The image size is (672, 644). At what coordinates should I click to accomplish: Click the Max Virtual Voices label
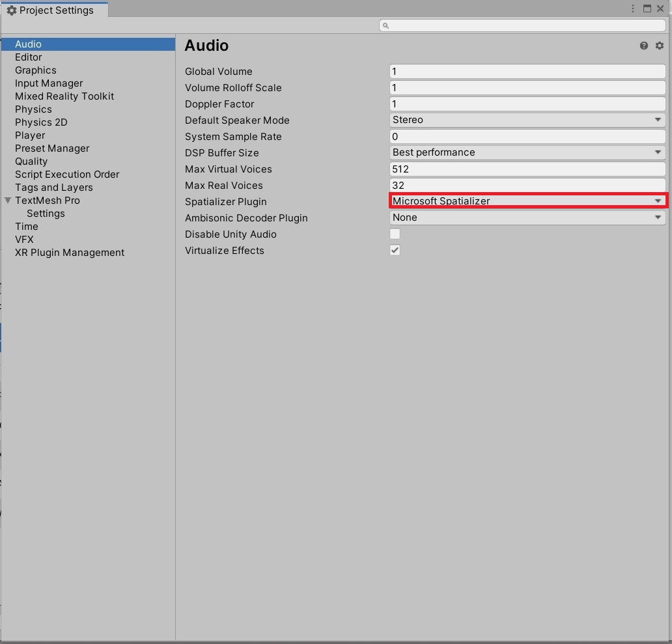point(229,169)
